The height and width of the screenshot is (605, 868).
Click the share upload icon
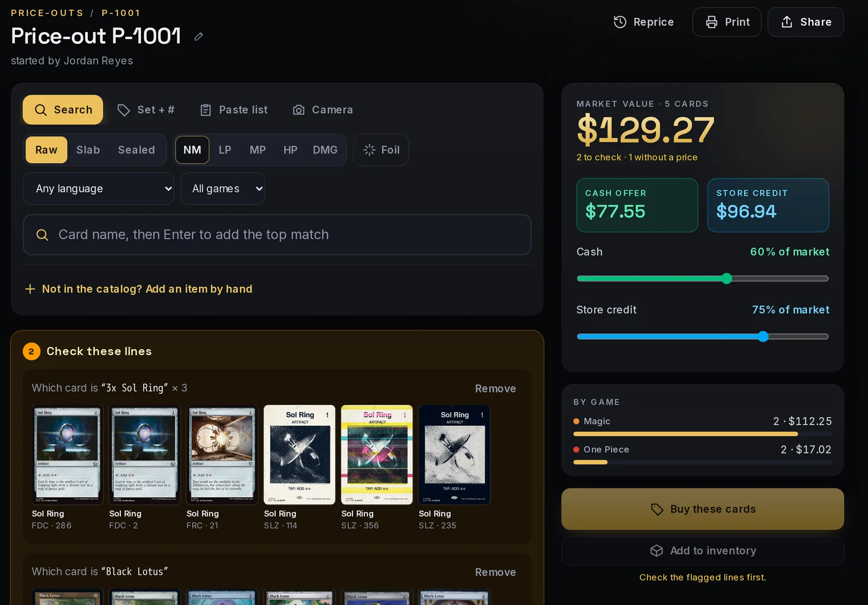pyautogui.click(x=787, y=22)
